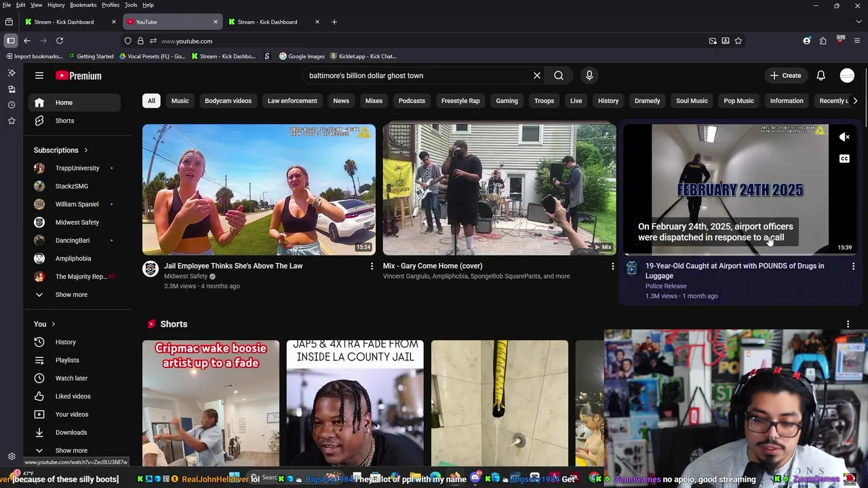Open the Midwest Safety channel avatar
Screen dimensions: 868x488
pyautogui.click(x=151, y=269)
